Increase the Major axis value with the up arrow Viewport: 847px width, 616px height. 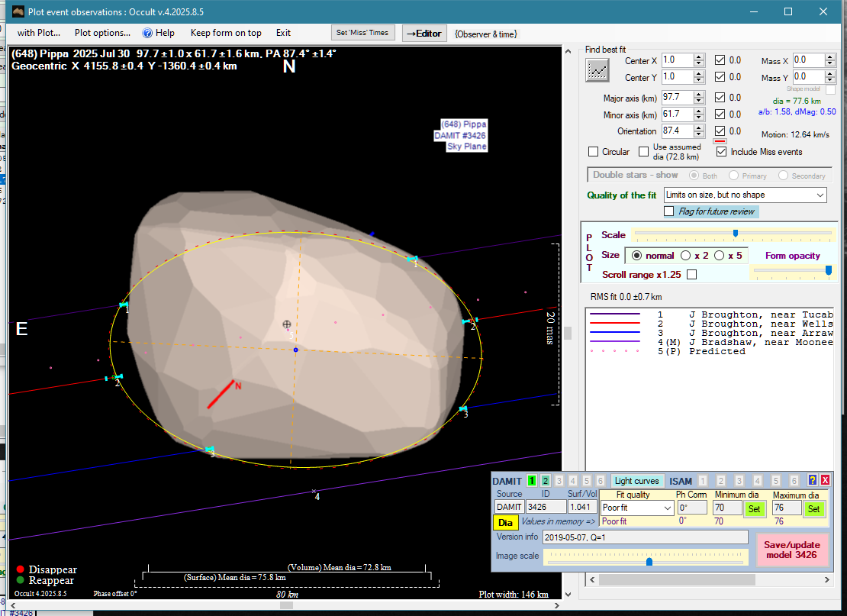tap(699, 94)
